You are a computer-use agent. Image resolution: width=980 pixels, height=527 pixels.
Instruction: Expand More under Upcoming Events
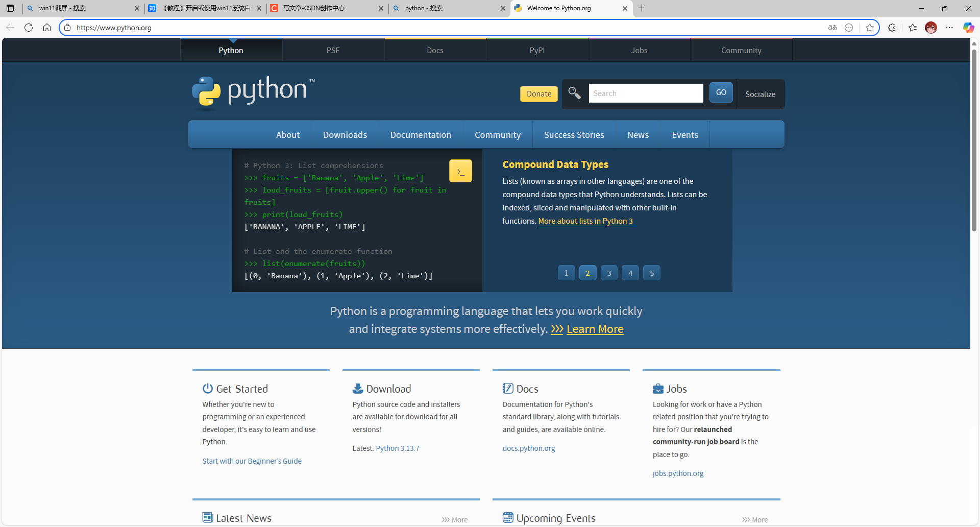tap(755, 519)
